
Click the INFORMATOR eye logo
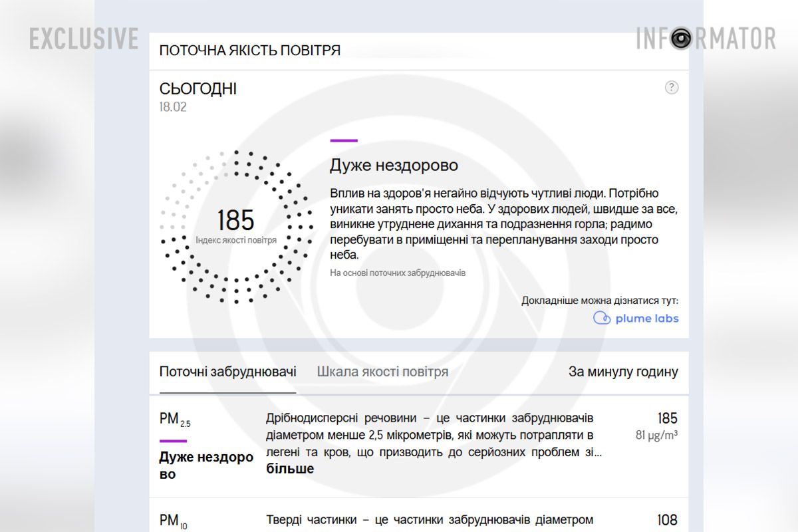680,39
